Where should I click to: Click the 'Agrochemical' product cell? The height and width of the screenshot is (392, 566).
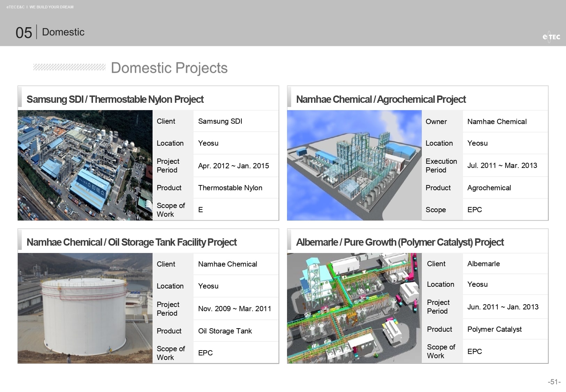489,188
